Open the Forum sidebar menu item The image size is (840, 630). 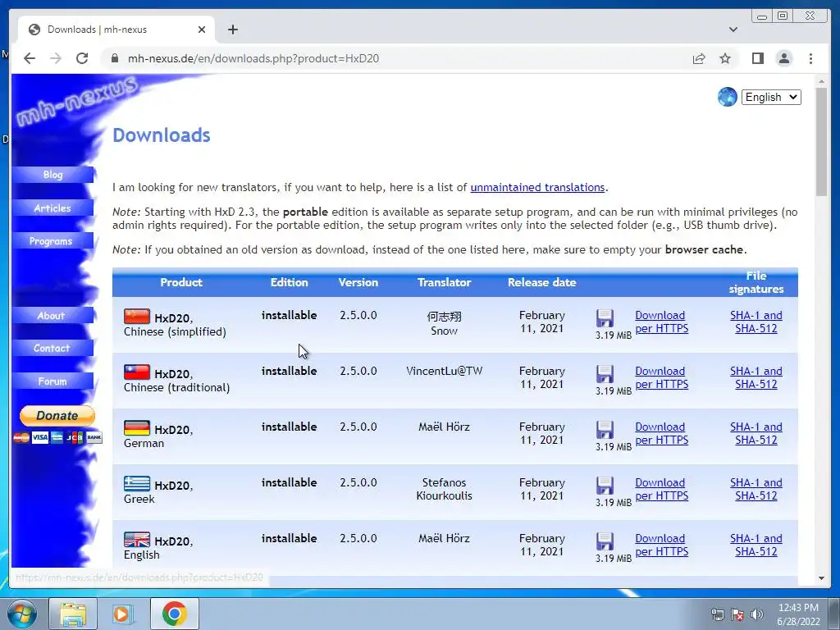point(52,381)
